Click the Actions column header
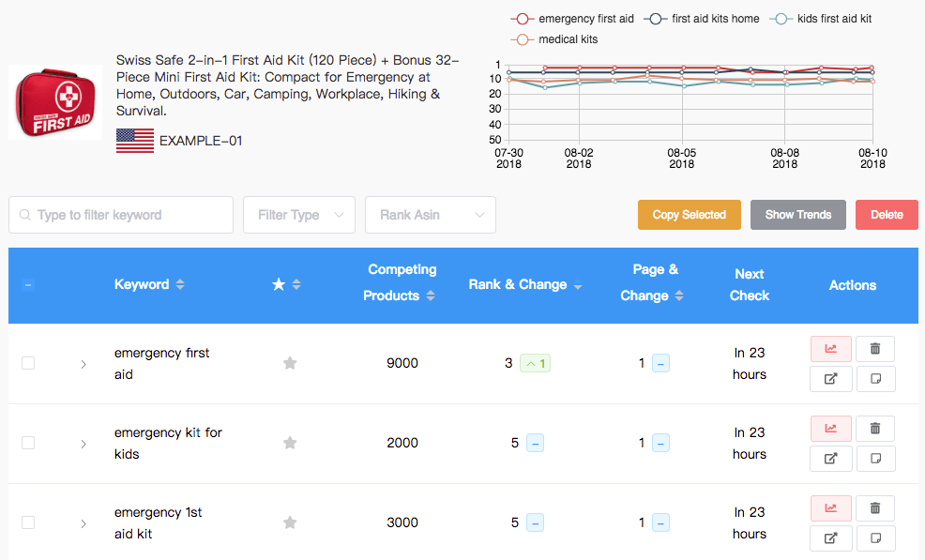925x560 pixels. click(x=853, y=285)
